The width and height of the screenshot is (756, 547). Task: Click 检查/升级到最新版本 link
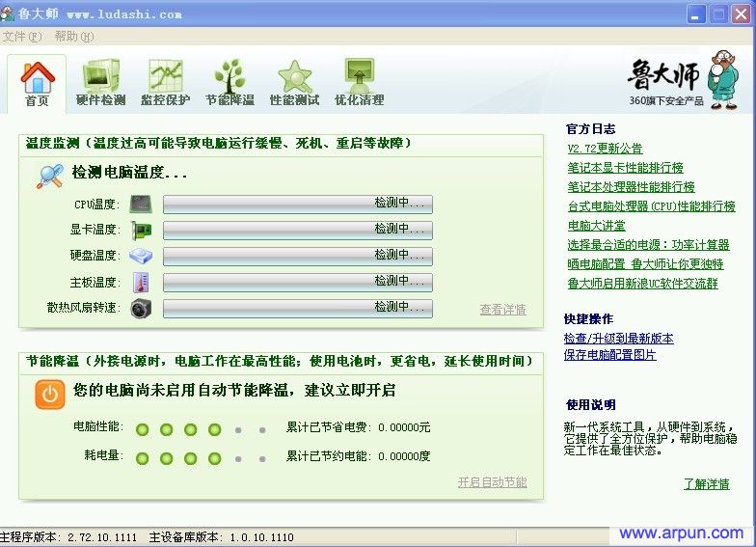click(x=619, y=338)
